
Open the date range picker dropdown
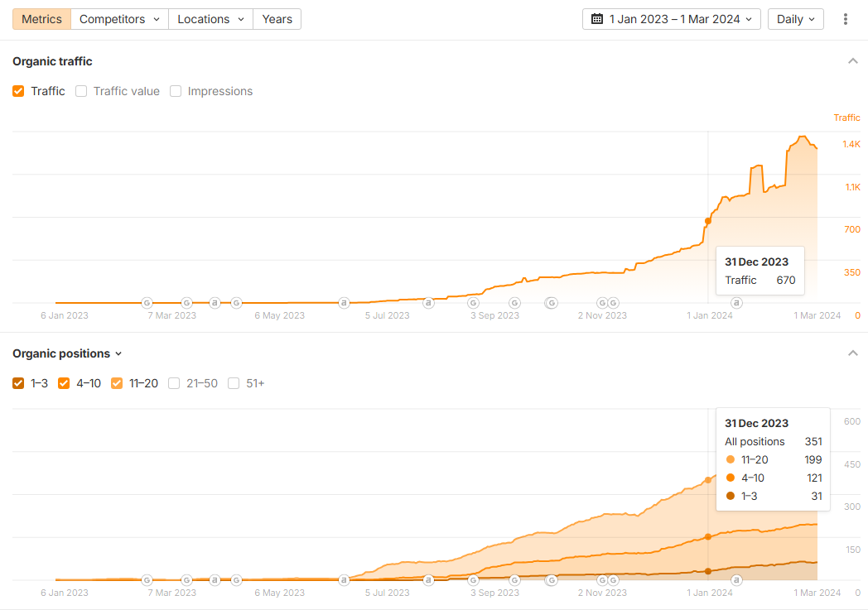[672, 19]
